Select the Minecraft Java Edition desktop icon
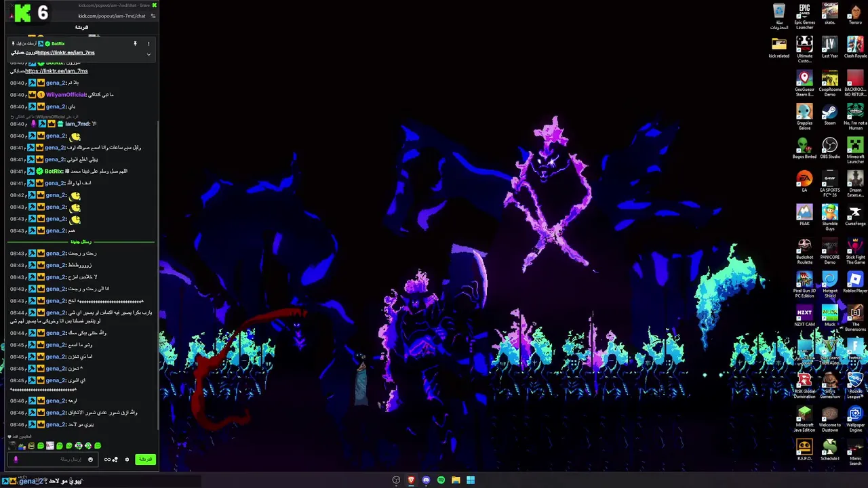 [x=804, y=420]
